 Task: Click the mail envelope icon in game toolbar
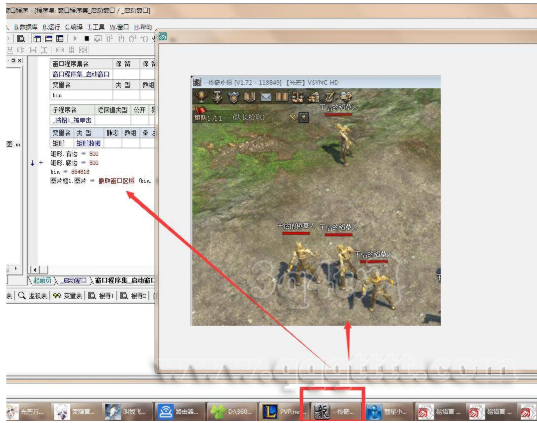click(266, 97)
